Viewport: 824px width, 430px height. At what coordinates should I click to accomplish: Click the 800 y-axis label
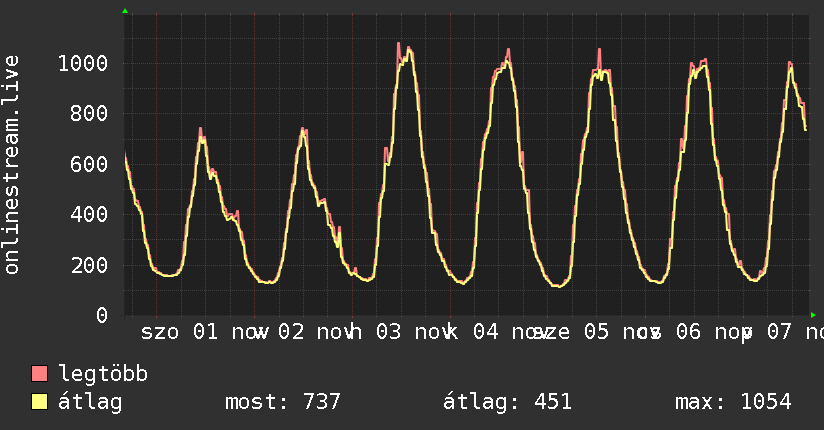point(89,114)
